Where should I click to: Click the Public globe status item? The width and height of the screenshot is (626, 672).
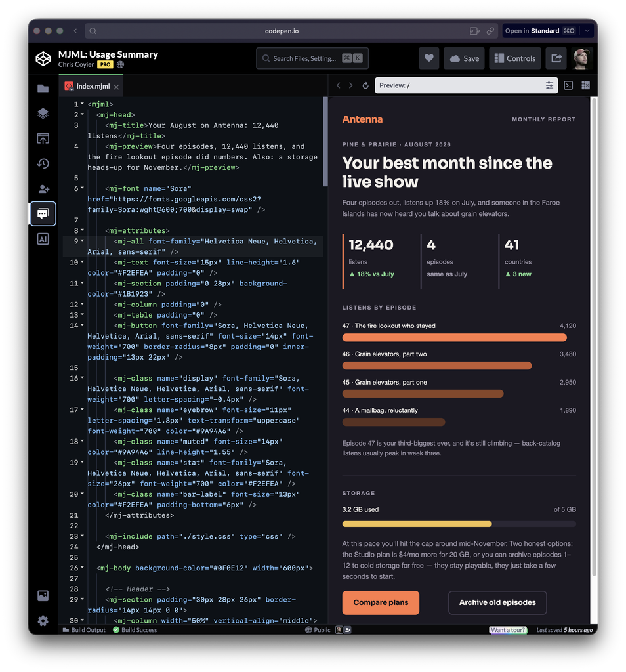[318, 630]
